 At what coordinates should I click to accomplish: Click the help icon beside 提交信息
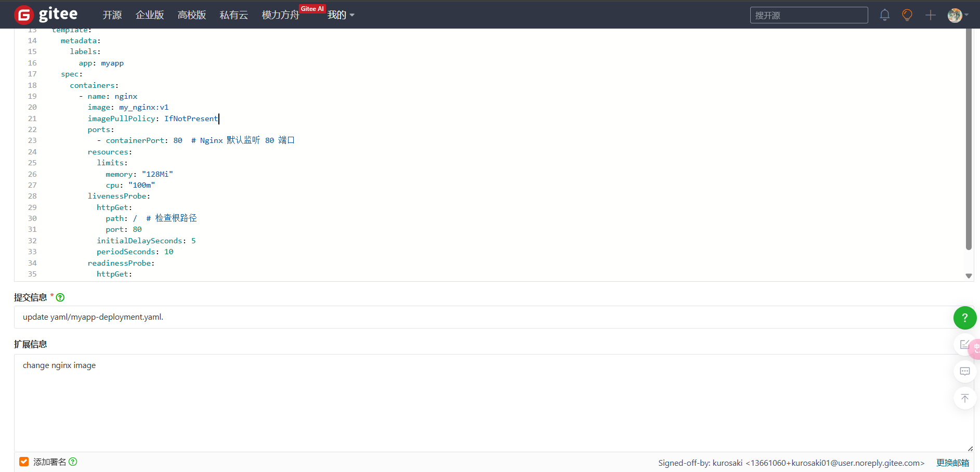60,297
